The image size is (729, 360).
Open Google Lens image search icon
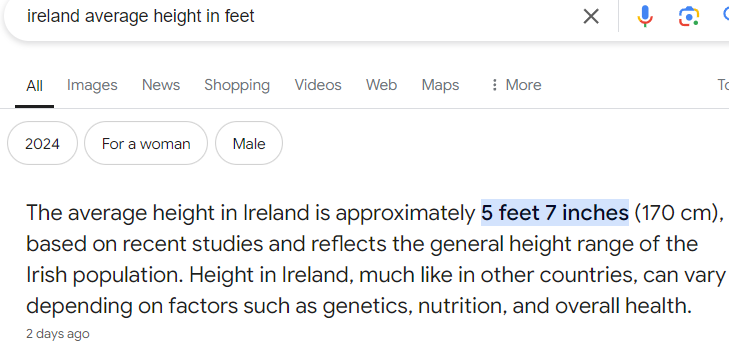pos(689,16)
